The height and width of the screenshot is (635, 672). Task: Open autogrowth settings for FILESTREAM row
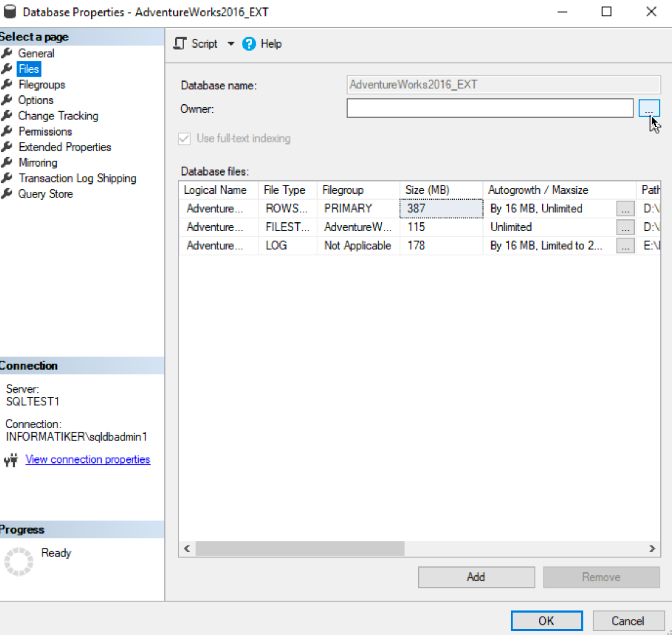point(625,227)
